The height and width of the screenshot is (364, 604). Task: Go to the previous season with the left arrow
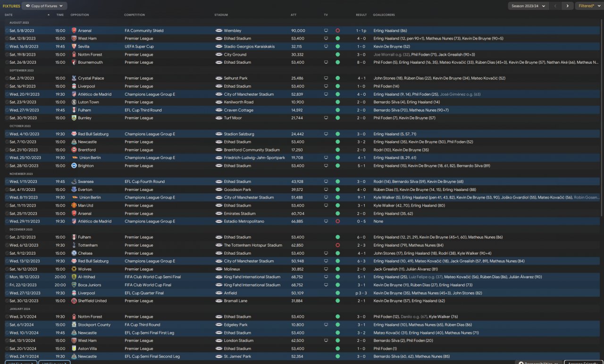pos(555,6)
